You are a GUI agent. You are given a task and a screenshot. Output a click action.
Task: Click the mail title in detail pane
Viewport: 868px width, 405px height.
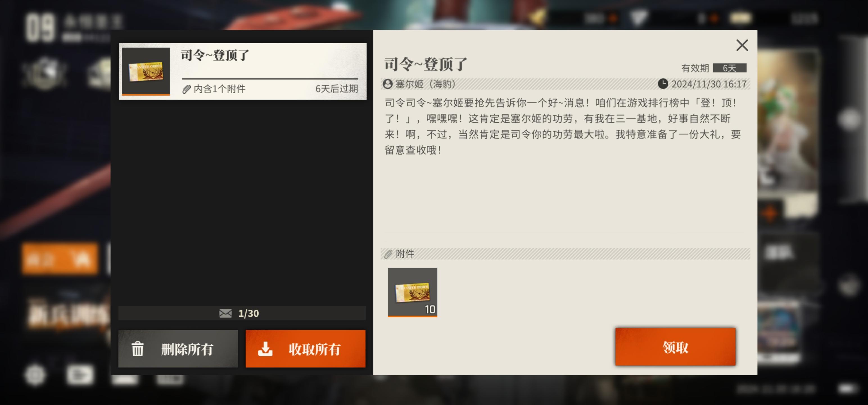(x=426, y=64)
